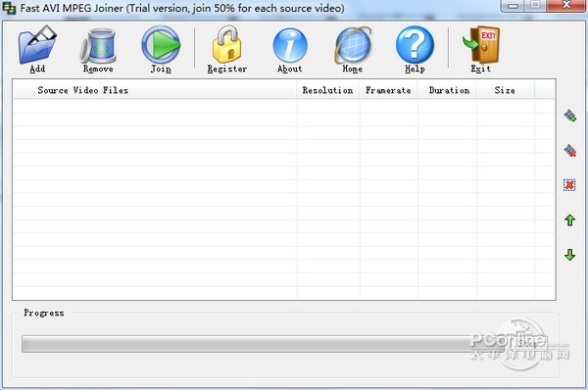Sort by the Size column header
Screen dimensions: 588x390
tap(505, 90)
